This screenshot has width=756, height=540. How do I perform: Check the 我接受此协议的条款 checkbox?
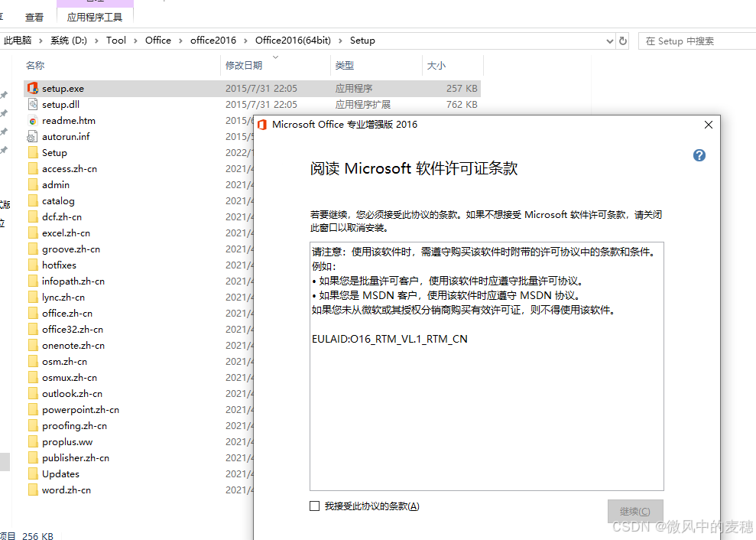(x=314, y=506)
